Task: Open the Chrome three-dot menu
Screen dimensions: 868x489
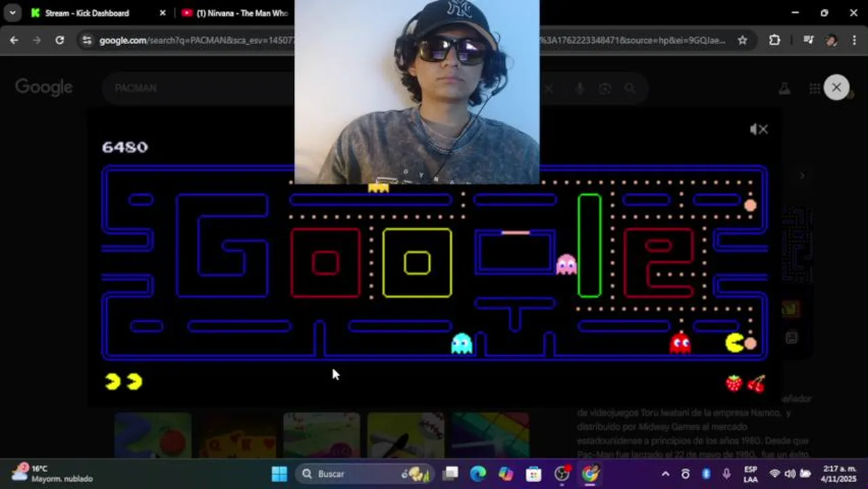Action: [854, 40]
